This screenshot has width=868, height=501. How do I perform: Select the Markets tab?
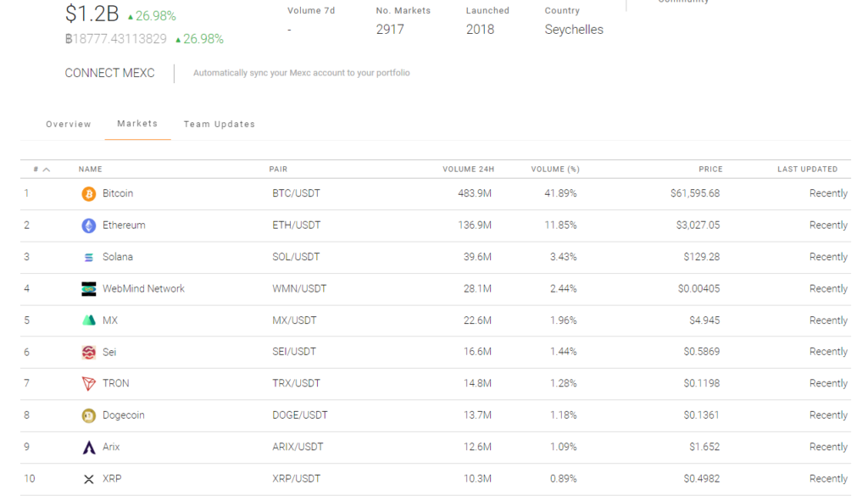pyautogui.click(x=137, y=124)
